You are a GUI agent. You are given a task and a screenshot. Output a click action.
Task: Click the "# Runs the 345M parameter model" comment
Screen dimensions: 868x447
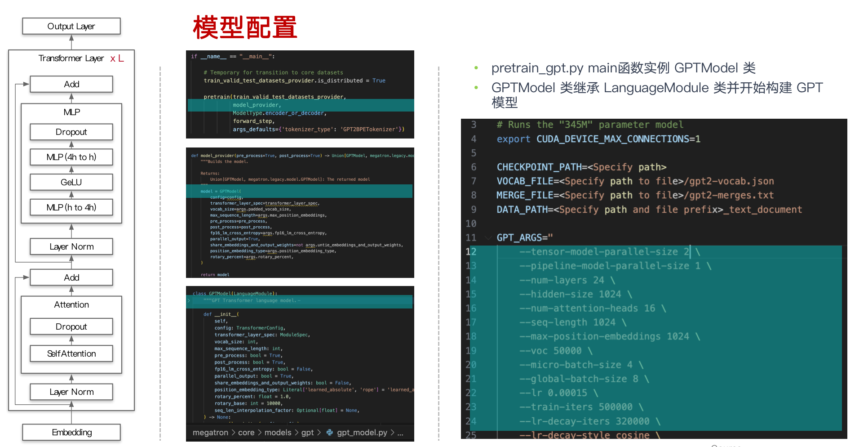pyautogui.click(x=590, y=125)
